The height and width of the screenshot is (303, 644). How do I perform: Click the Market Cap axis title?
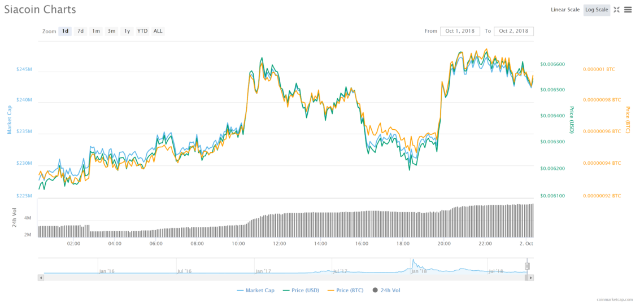click(x=10, y=120)
